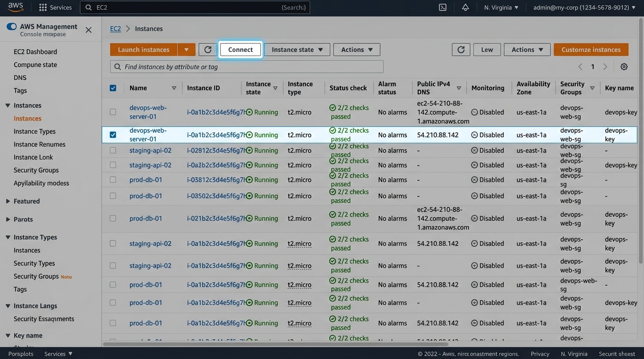Open EC2 Dashboard in the sidebar

35,52
